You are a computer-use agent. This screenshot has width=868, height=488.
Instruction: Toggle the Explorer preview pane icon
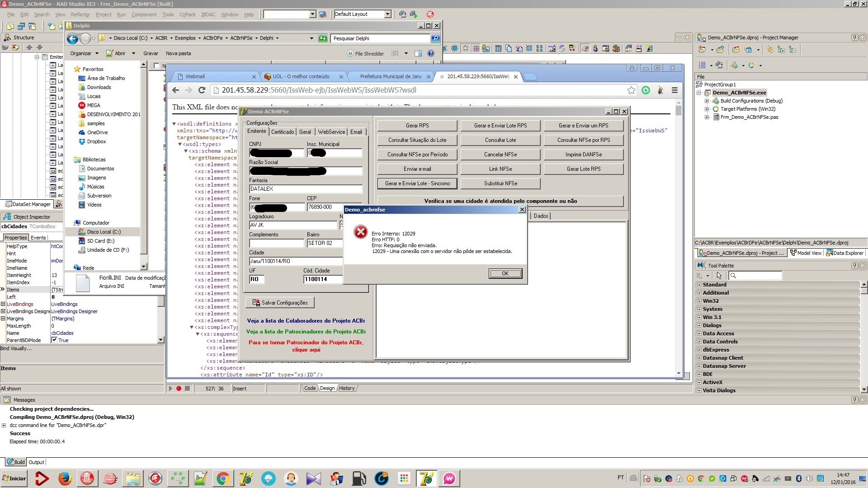[418, 53]
